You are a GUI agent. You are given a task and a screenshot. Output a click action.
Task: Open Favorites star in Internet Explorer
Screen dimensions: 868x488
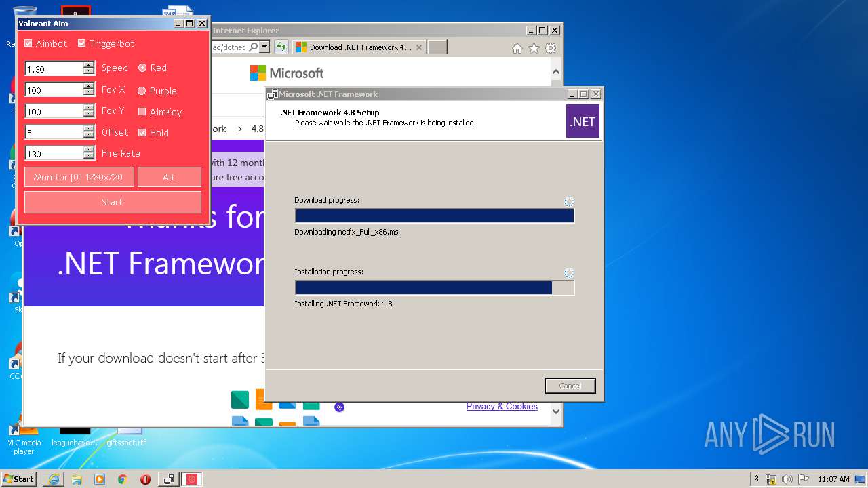point(534,48)
